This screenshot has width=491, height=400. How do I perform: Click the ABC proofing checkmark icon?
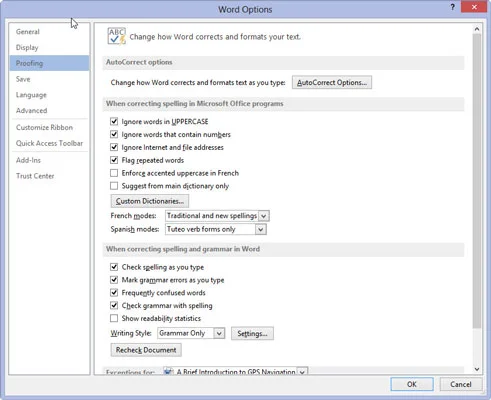pos(116,36)
